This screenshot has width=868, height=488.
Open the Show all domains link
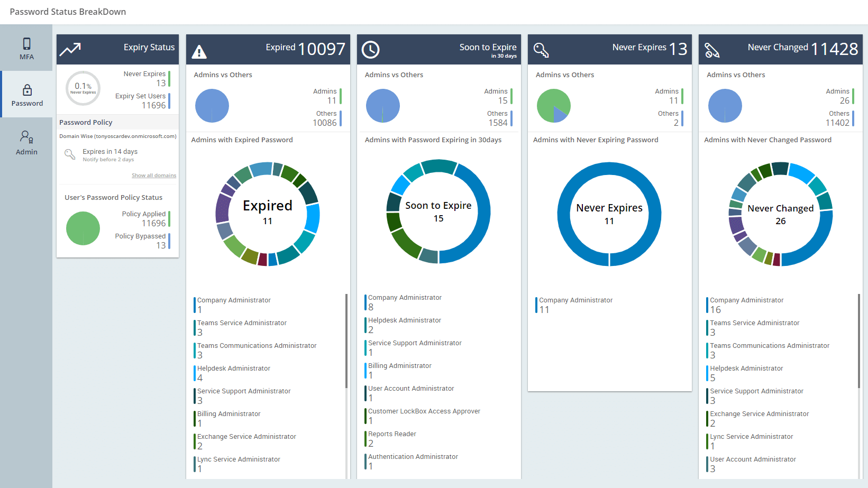tap(154, 175)
